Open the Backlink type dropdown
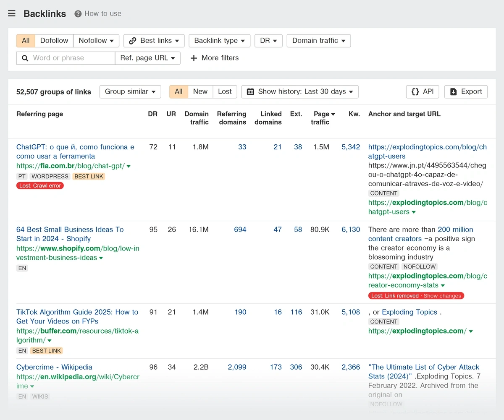 (219, 41)
